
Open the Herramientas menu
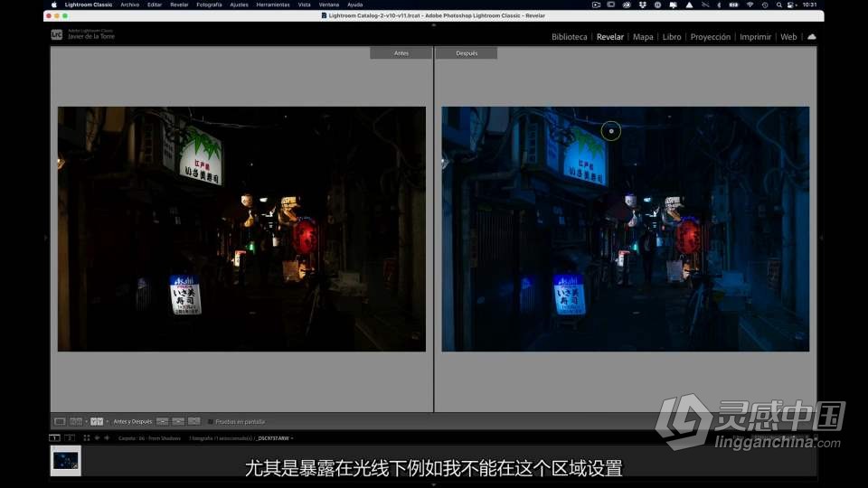273,5
